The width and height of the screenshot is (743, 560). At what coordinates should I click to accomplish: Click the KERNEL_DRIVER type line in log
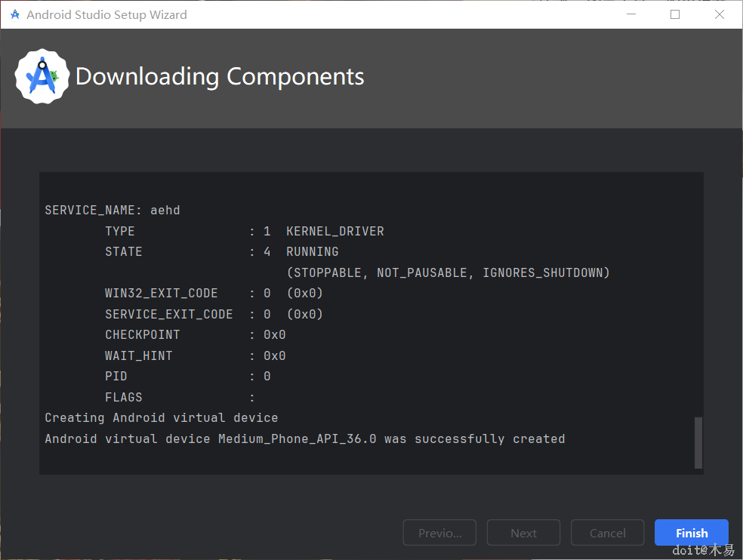tap(244, 231)
